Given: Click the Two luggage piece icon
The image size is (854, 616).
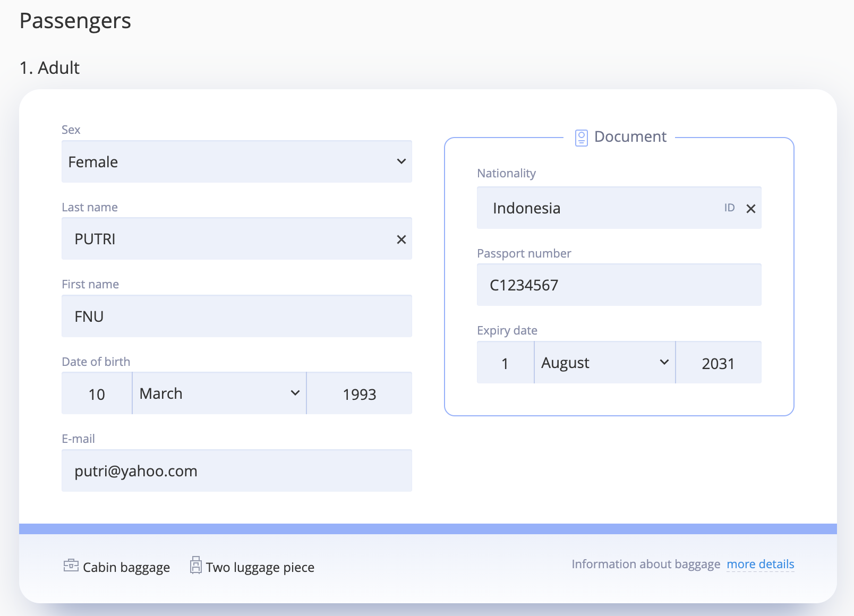Looking at the screenshot, I should (196, 566).
